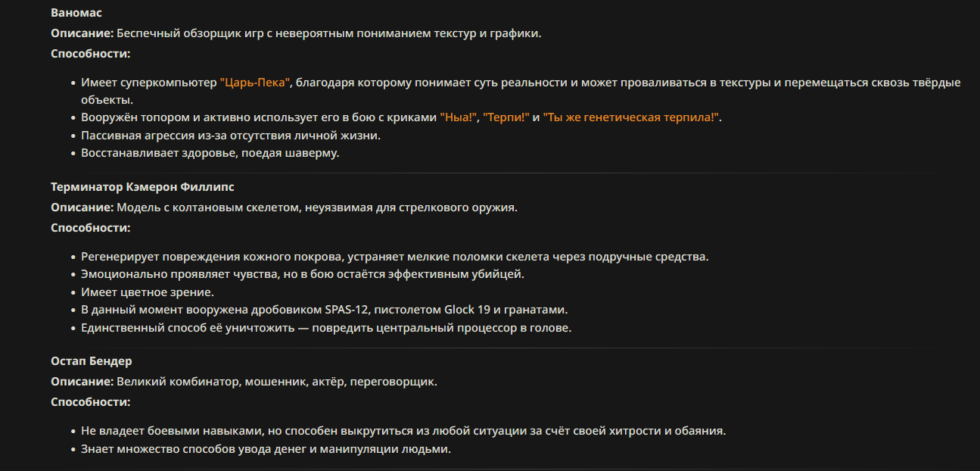This screenshot has height=471, width=980.
Task: Click the "Не владеет боевыми навыками" bullet
Action: click(x=403, y=431)
